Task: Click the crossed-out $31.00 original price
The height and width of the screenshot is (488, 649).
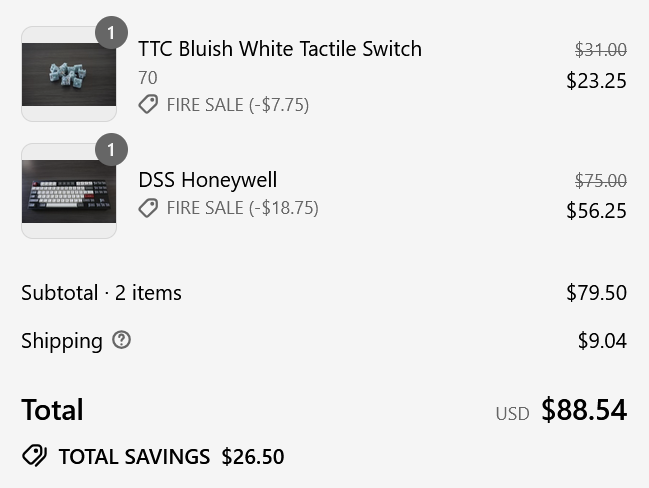Action: [x=600, y=50]
